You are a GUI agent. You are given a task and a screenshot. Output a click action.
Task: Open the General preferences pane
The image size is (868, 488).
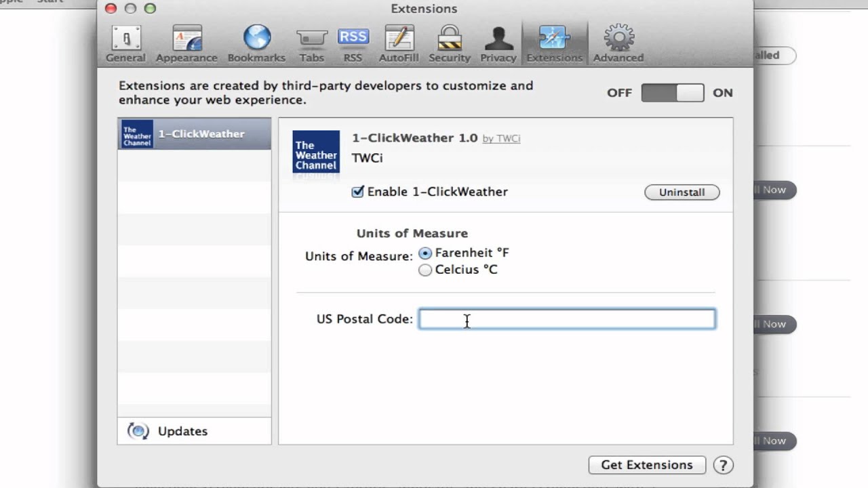pyautogui.click(x=125, y=44)
